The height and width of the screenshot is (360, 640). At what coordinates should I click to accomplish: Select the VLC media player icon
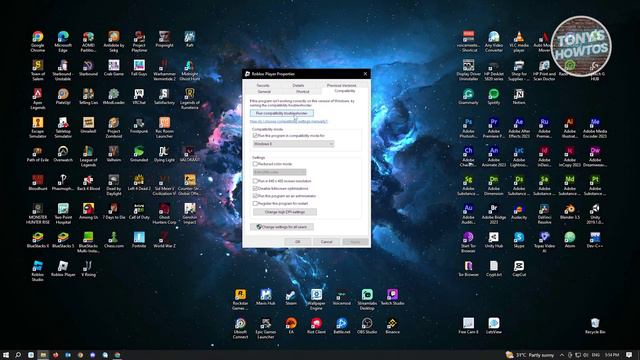[519, 41]
